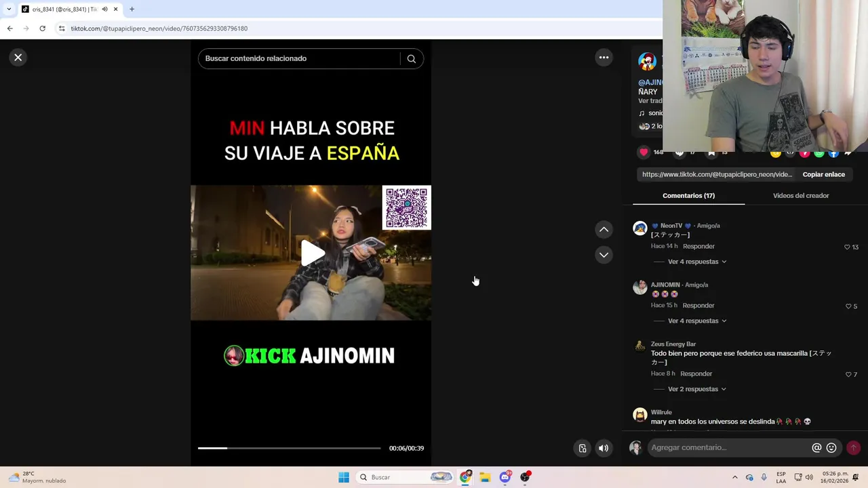This screenshot has width=868, height=488.
Task: Reply to NeonTV's comment
Action: tap(698, 246)
